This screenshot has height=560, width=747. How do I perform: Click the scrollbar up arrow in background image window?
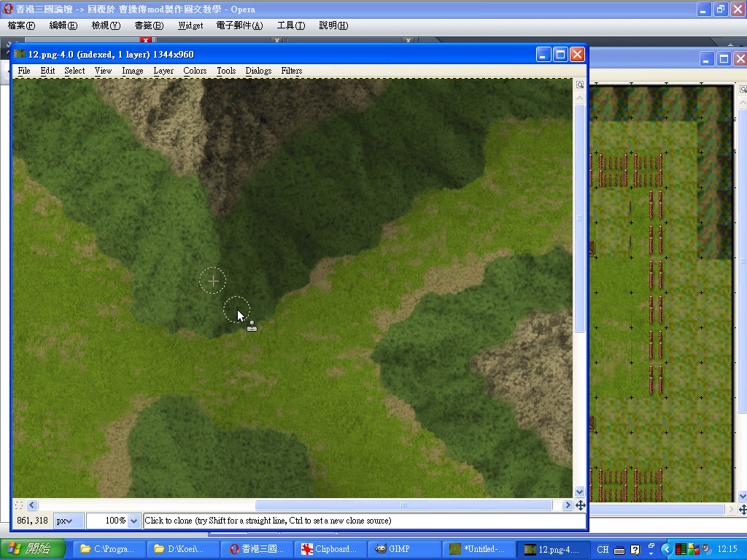coord(743,102)
